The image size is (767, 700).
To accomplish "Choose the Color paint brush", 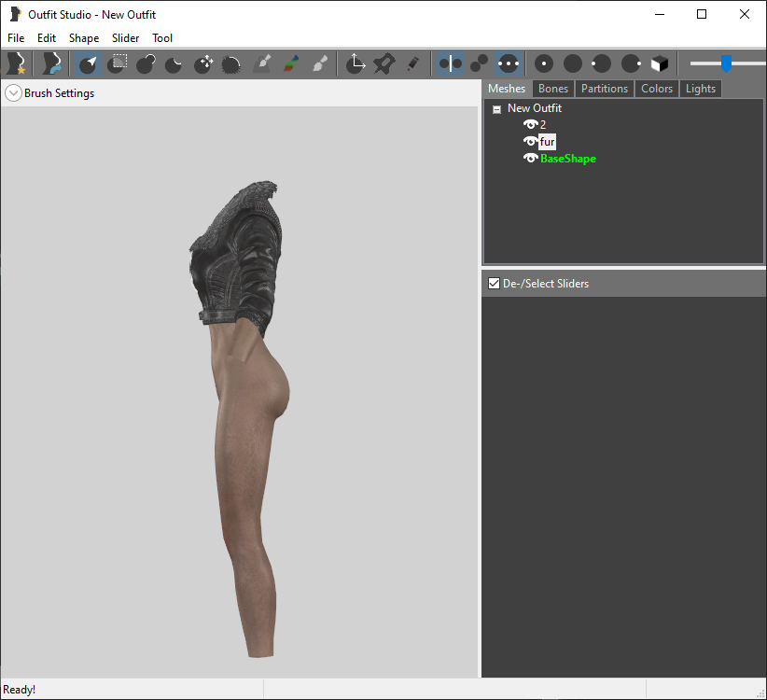I will coord(291,63).
